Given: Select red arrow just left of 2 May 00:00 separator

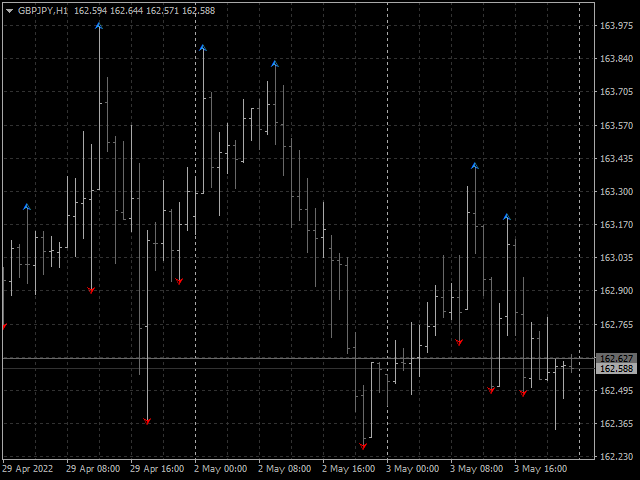Looking at the screenshot, I should pos(179,281).
